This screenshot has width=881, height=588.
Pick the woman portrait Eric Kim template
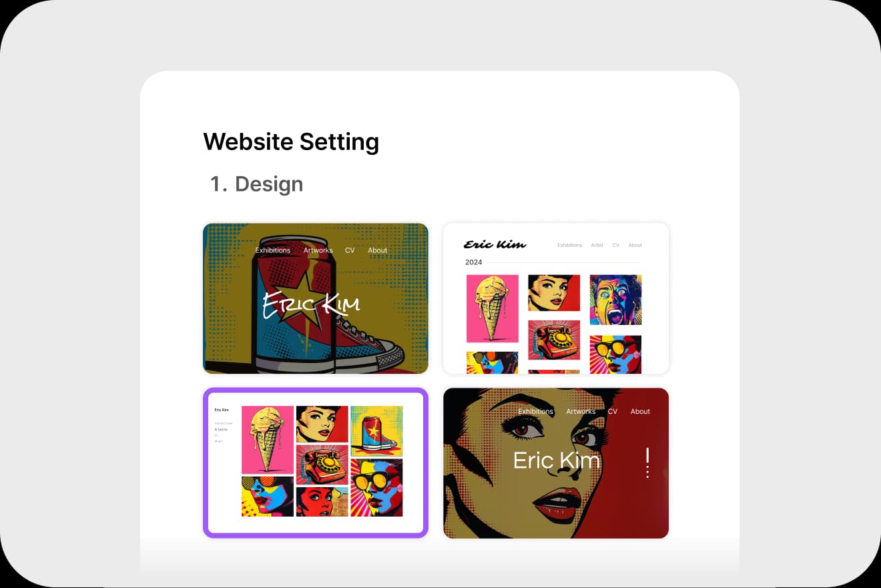pos(556,463)
